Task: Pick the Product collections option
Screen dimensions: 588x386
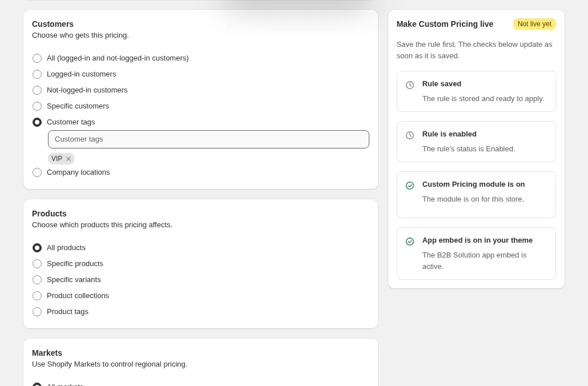Action: coord(37,296)
